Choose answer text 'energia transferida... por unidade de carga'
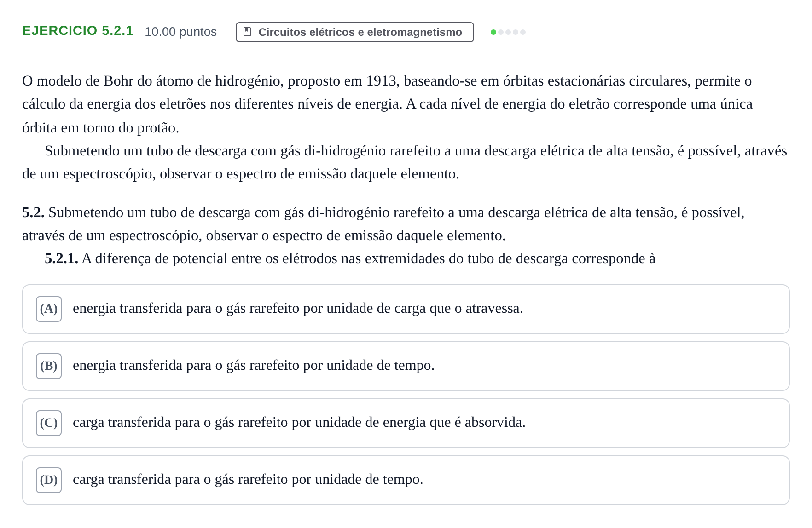 click(x=298, y=308)
